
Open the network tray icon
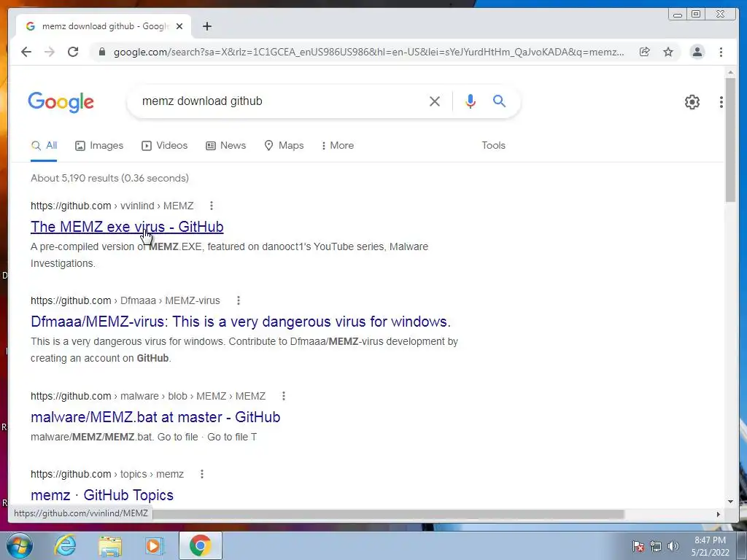point(656,546)
